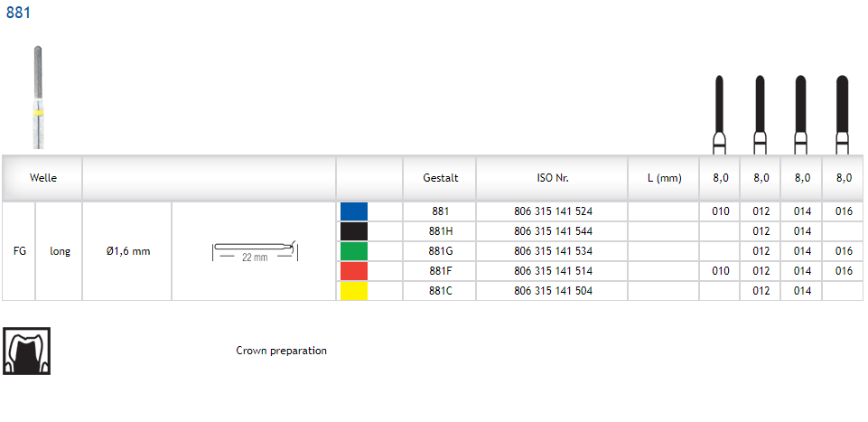Click the Welle column header
Viewport: 868px width, 422px height.
42,178
